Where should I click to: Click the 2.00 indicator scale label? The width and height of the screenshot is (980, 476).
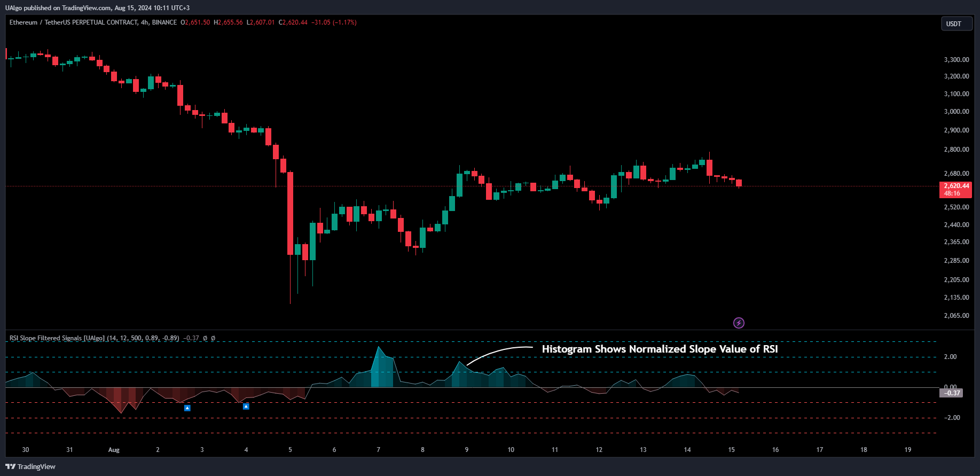pyautogui.click(x=951, y=357)
